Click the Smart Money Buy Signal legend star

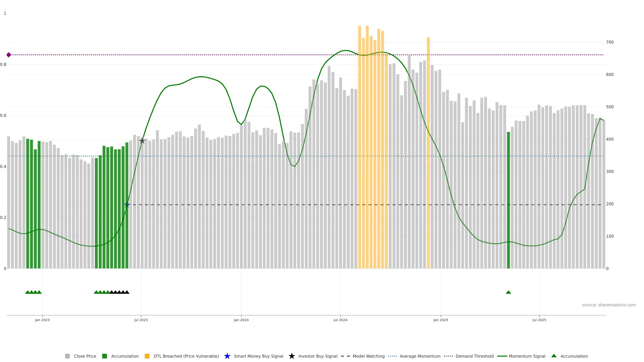227,356
